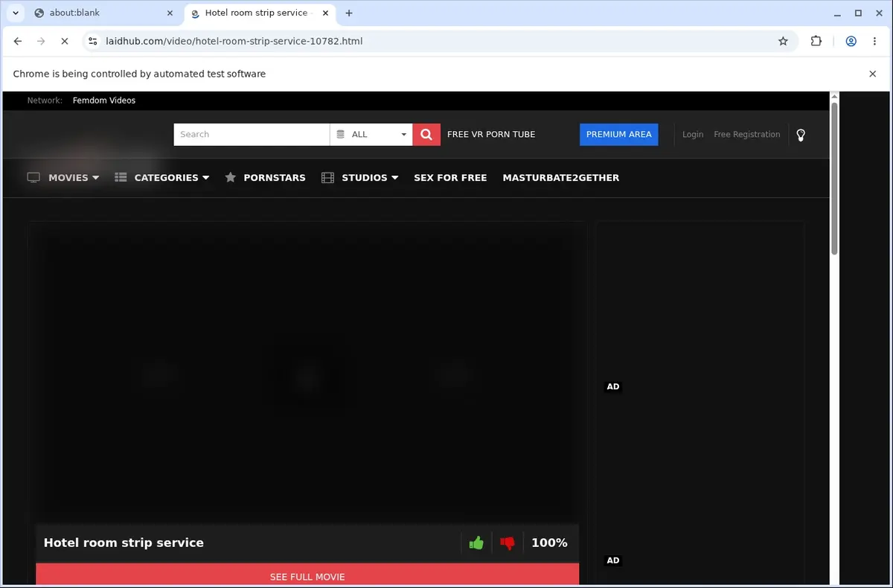This screenshot has height=588, width=893.
Task: Close the Hotel room strip service tab
Action: pyautogui.click(x=324, y=13)
